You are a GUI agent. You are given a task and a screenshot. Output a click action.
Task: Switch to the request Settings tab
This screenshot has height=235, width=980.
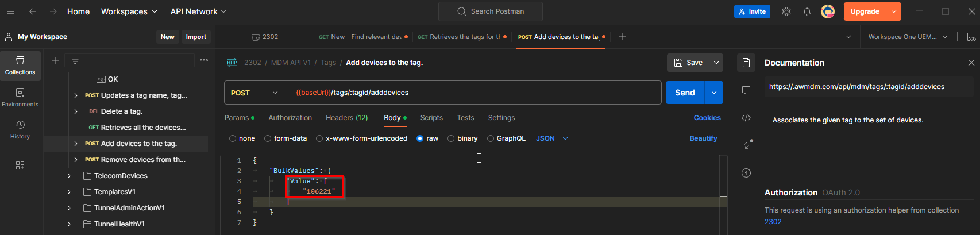[501, 118]
